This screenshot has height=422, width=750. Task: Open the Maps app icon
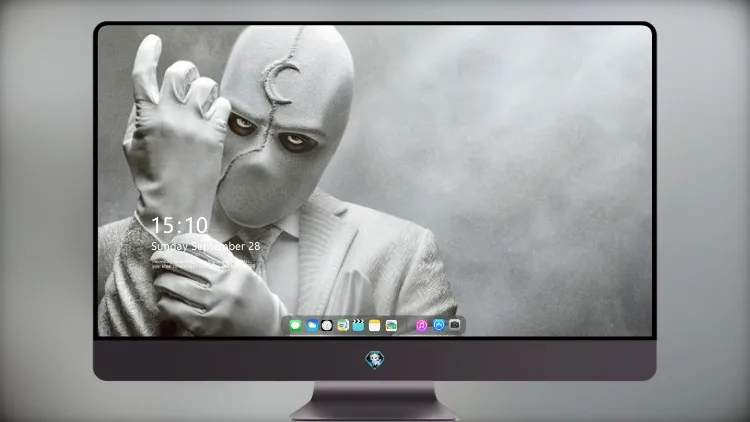coord(343,325)
